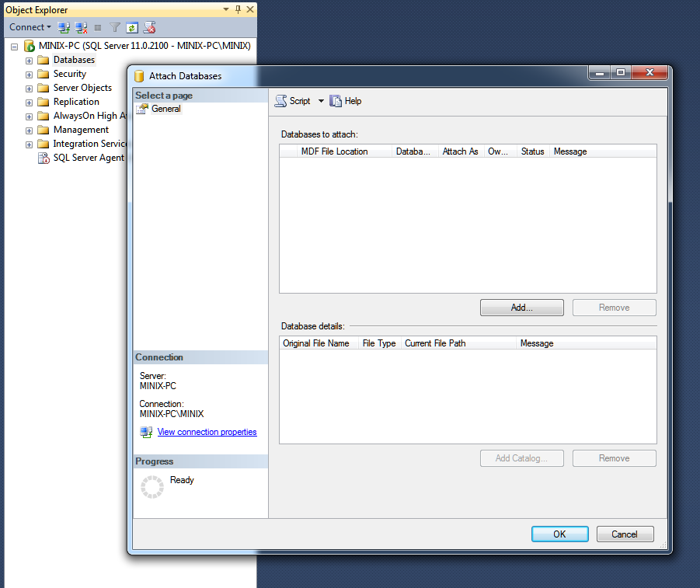Click the Script icon in dialog toolbar
Image resolution: width=700 pixels, height=588 pixels.
(x=281, y=101)
